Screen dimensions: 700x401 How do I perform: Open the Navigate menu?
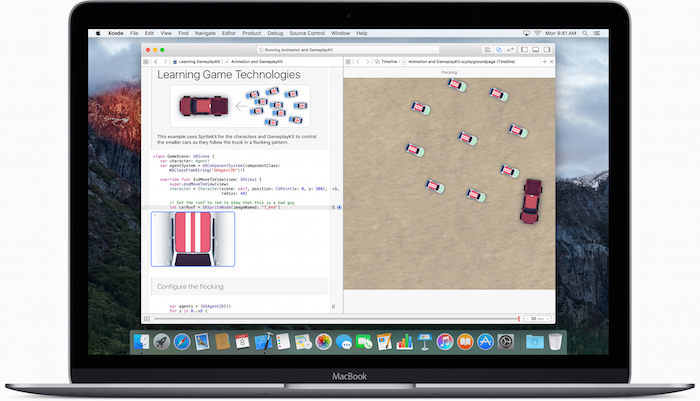tap(205, 33)
